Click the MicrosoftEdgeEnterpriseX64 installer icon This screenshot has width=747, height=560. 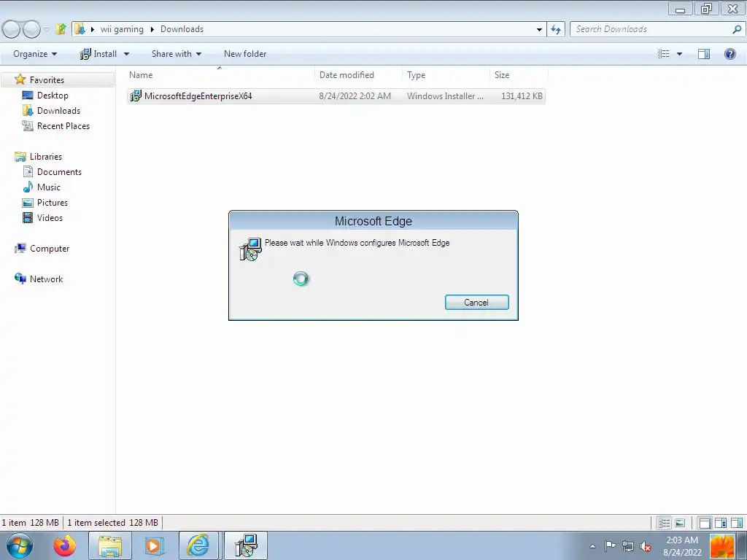(x=136, y=96)
